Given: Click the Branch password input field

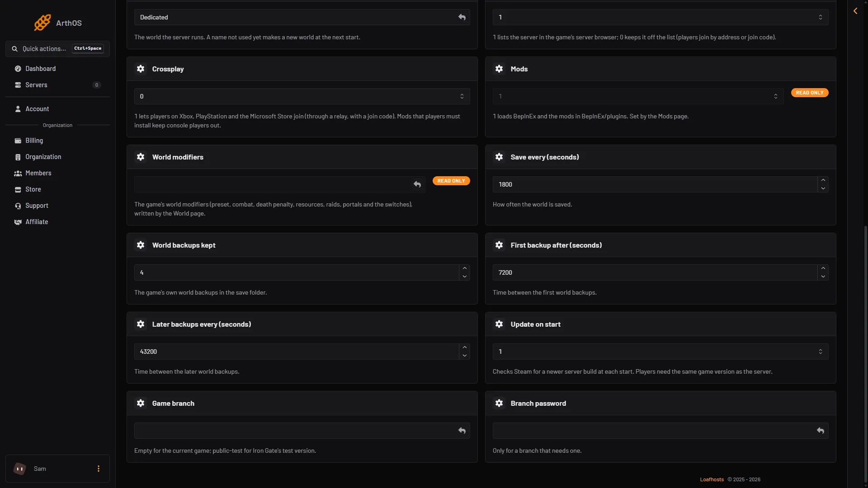Looking at the screenshot, I should tap(660, 431).
